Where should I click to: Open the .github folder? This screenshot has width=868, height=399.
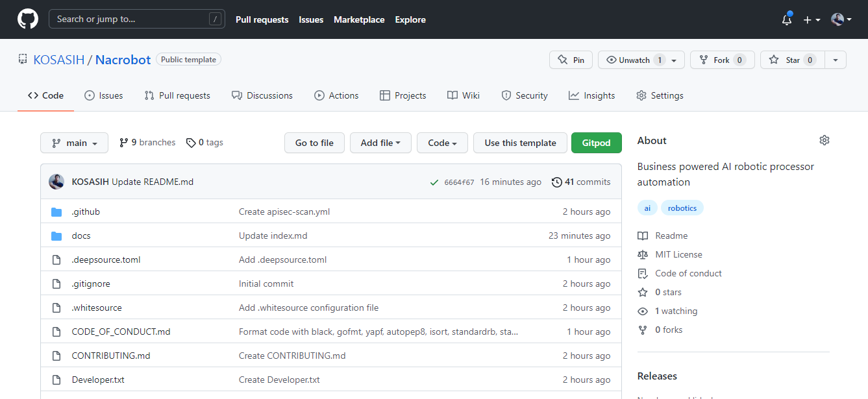pos(86,212)
